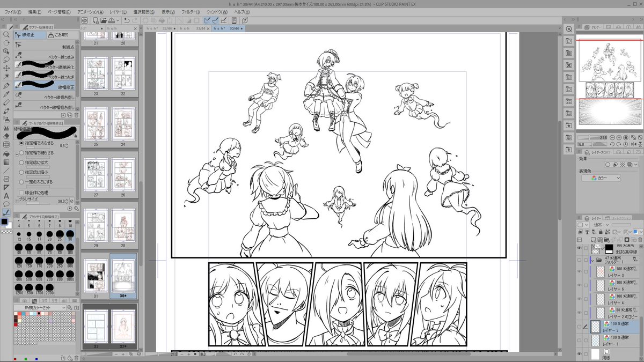Click black main color swatch

[x=5, y=221]
